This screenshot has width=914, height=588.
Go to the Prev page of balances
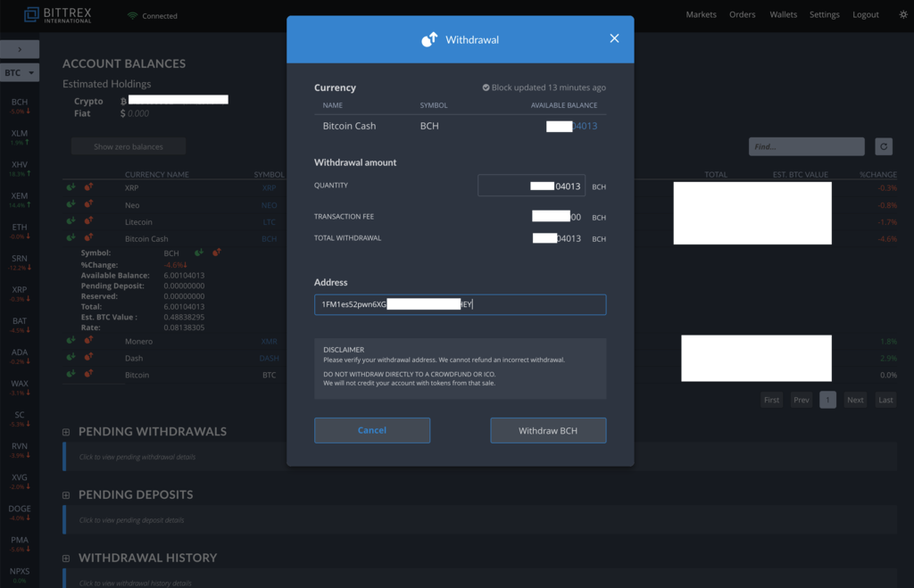pyautogui.click(x=801, y=400)
